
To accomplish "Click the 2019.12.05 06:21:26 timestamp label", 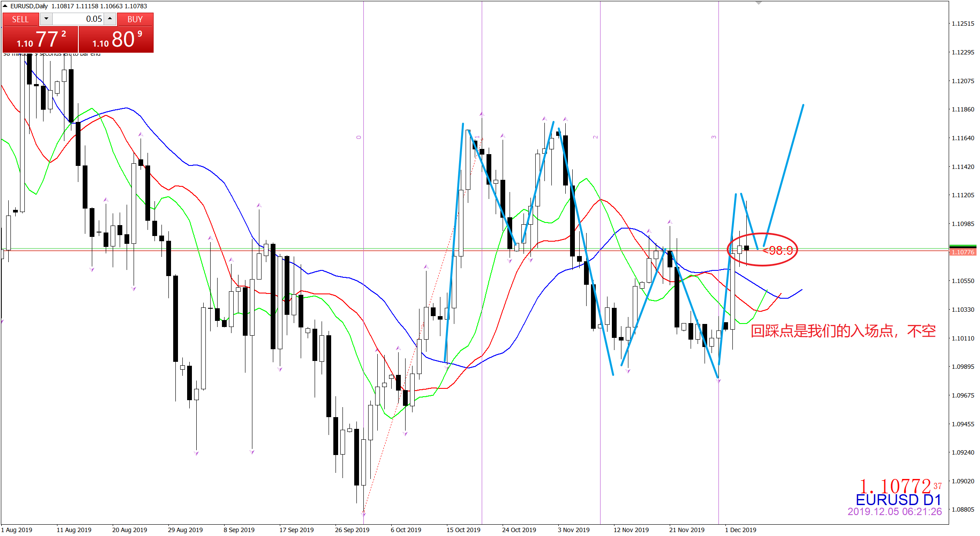I will (895, 512).
